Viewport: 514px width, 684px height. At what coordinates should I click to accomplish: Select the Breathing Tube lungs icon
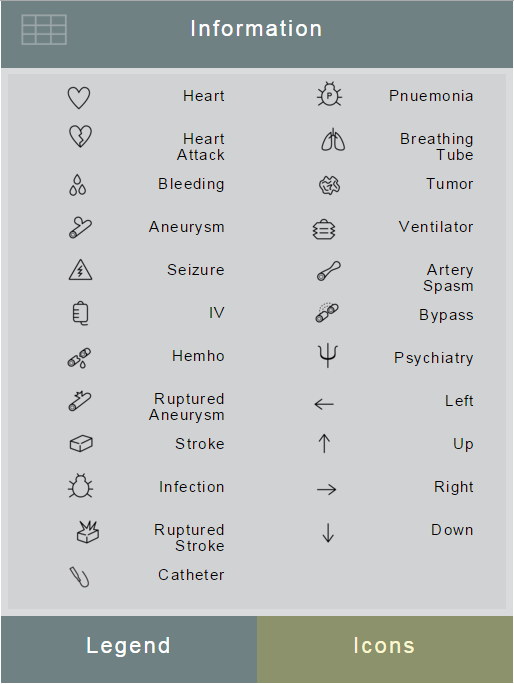tap(333, 140)
